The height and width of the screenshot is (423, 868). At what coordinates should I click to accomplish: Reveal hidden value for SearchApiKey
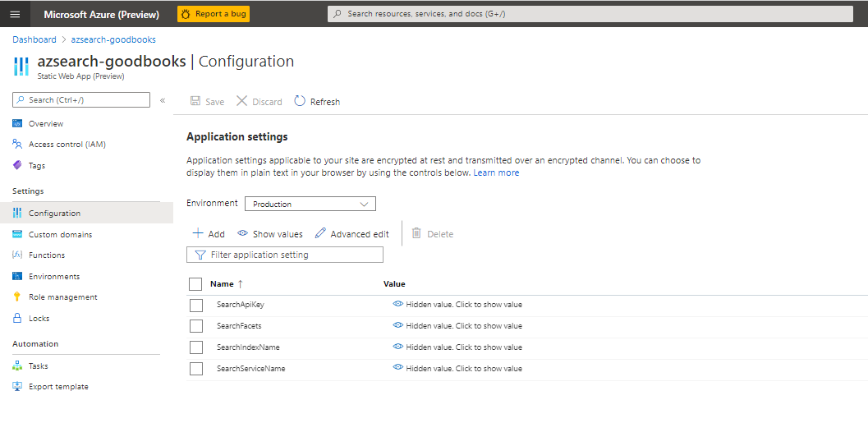point(457,305)
